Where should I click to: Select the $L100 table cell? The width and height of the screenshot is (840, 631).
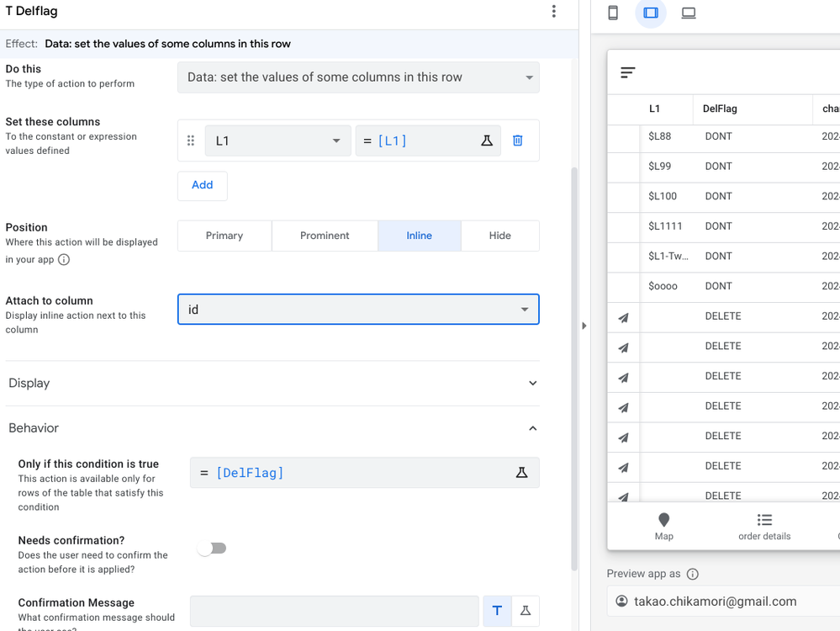662,196
